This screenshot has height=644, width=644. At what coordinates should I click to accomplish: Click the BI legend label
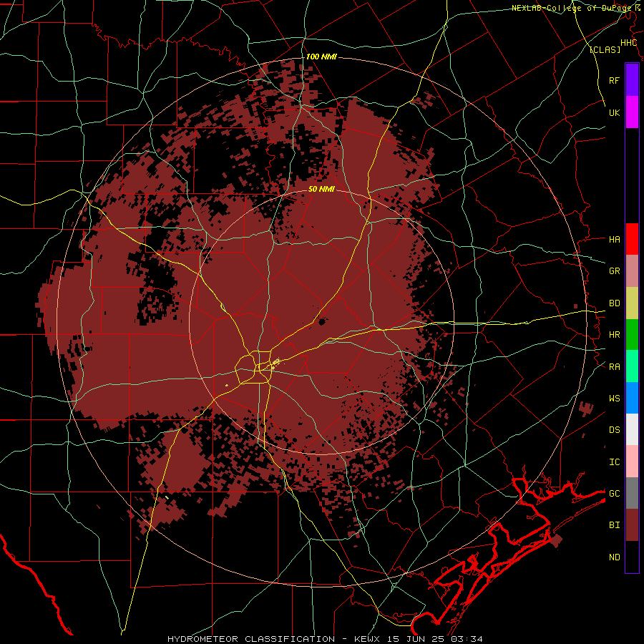click(614, 525)
